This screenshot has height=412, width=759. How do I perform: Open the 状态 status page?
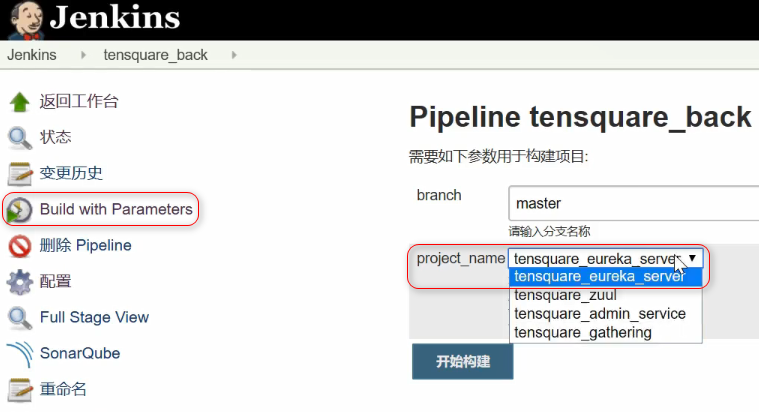coord(55,137)
